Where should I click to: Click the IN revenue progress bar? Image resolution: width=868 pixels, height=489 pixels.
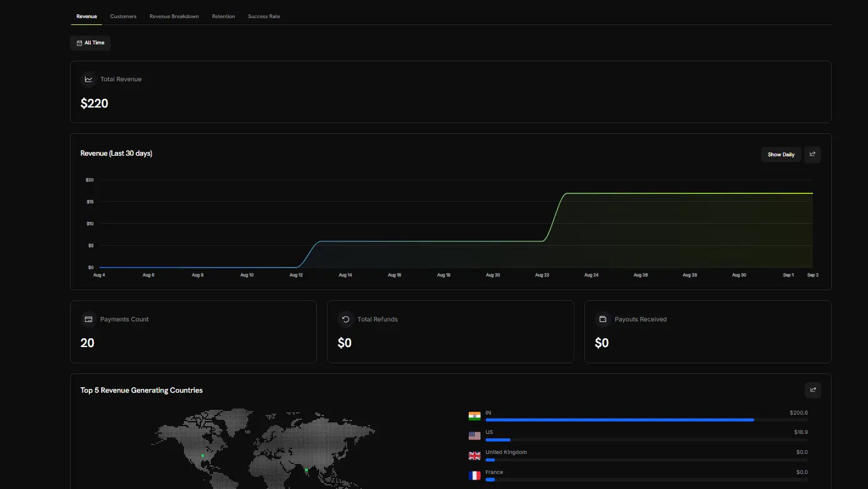pyautogui.click(x=646, y=420)
